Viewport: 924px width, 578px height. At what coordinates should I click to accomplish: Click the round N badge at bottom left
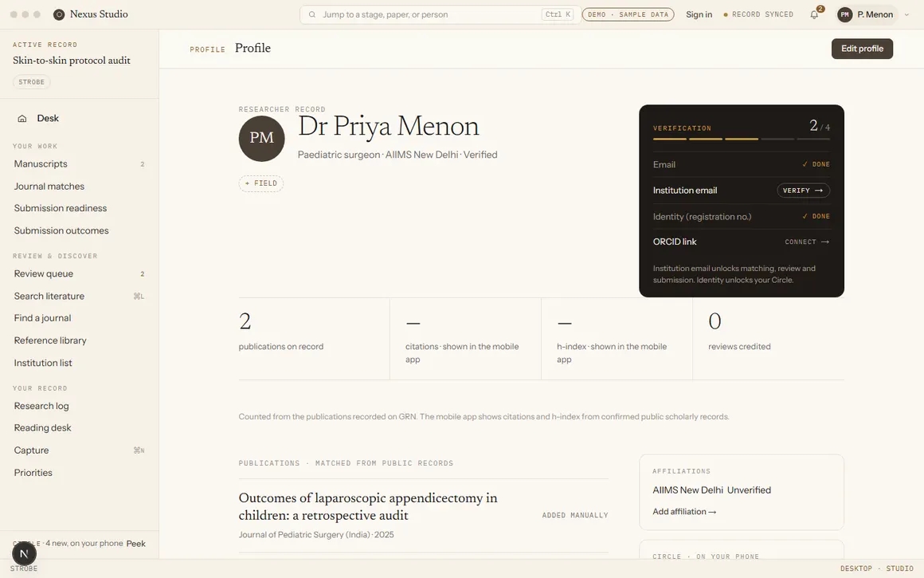(24, 554)
